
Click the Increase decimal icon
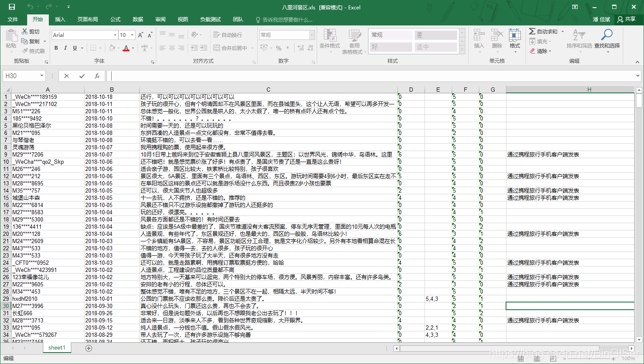click(x=301, y=48)
